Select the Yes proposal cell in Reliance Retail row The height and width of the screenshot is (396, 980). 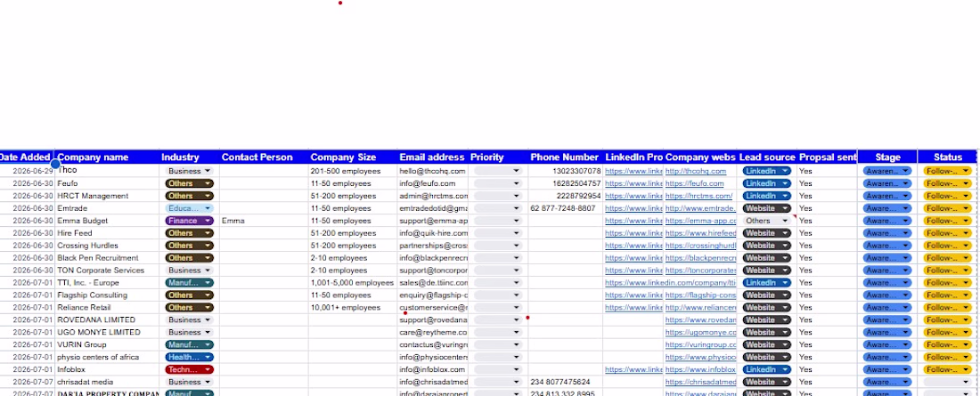[x=828, y=307]
